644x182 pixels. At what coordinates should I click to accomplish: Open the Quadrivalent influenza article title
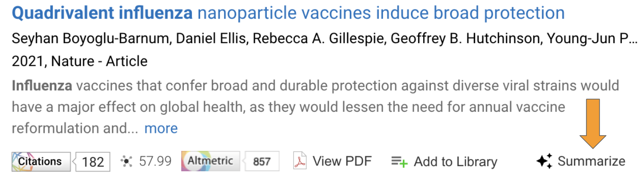point(288,13)
